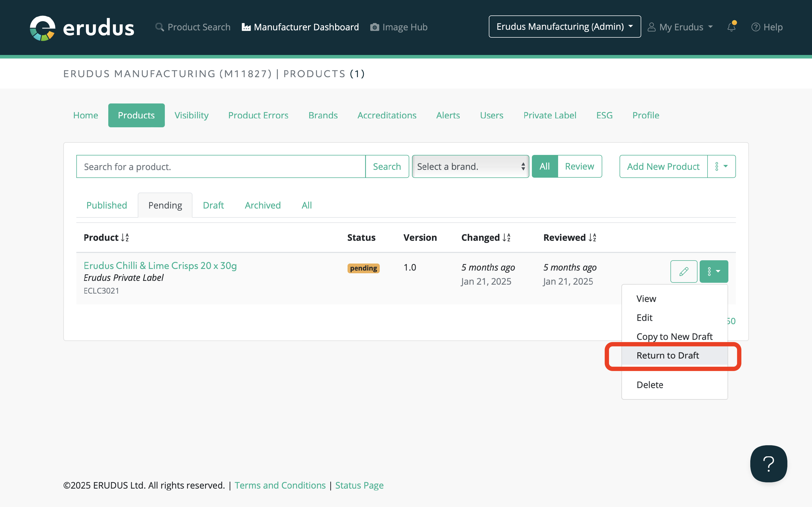Open the My Erudus menu
812x507 pixels.
click(x=680, y=27)
